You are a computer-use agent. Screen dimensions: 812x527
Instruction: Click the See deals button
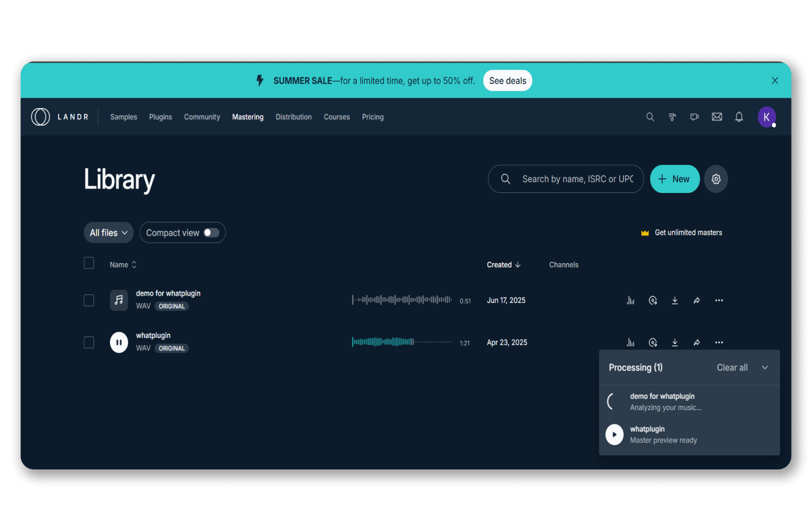point(507,81)
